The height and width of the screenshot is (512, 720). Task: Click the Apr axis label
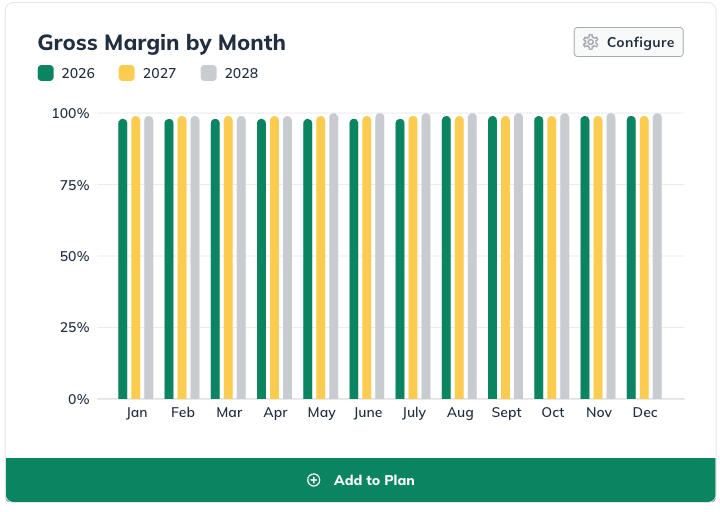(x=275, y=412)
